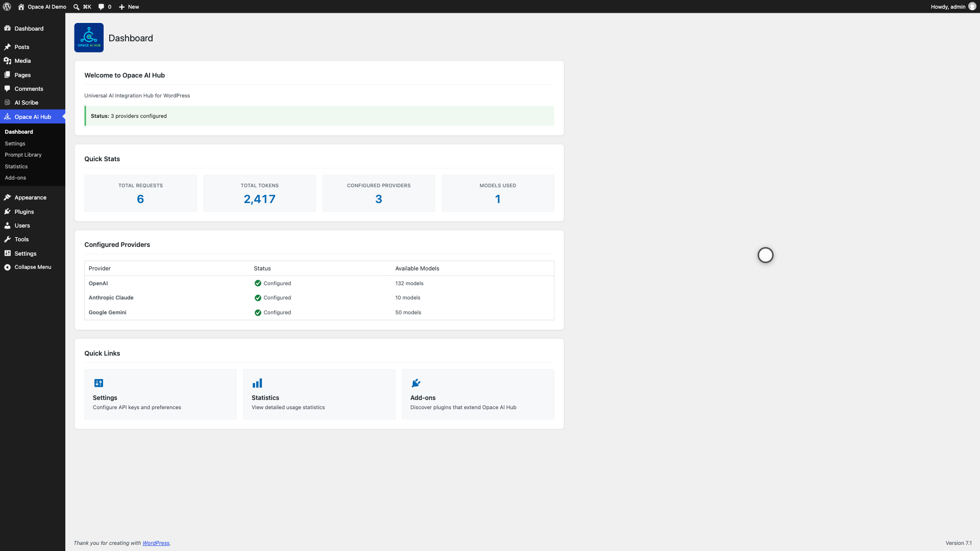Click the Provider column header
The width and height of the screenshot is (980, 551).
(100, 268)
